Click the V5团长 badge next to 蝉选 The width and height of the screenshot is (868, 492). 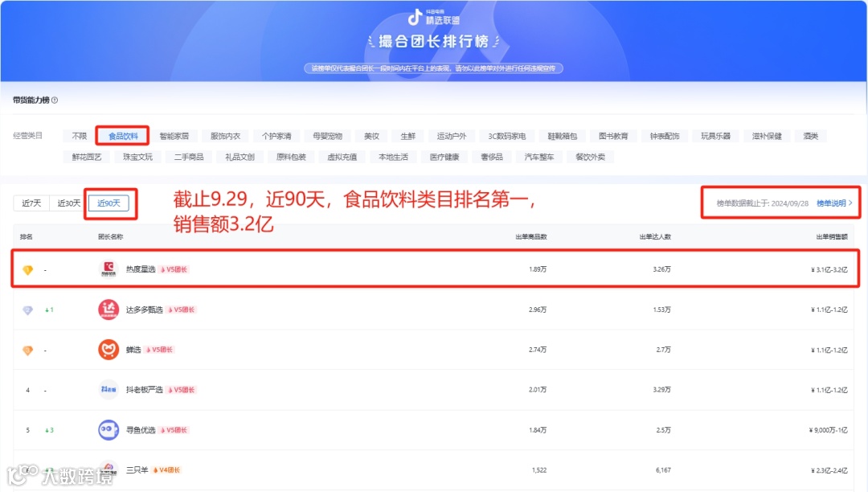coord(160,350)
